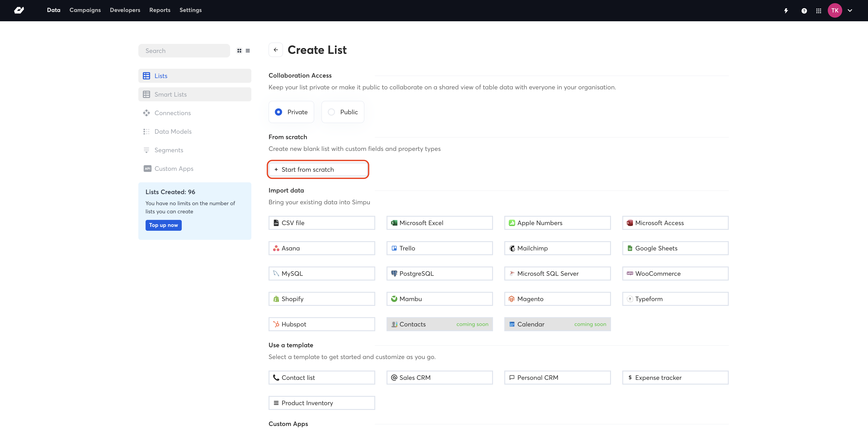The image size is (868, 433).
Task: Import from Asana
Action: click(322, 248)
